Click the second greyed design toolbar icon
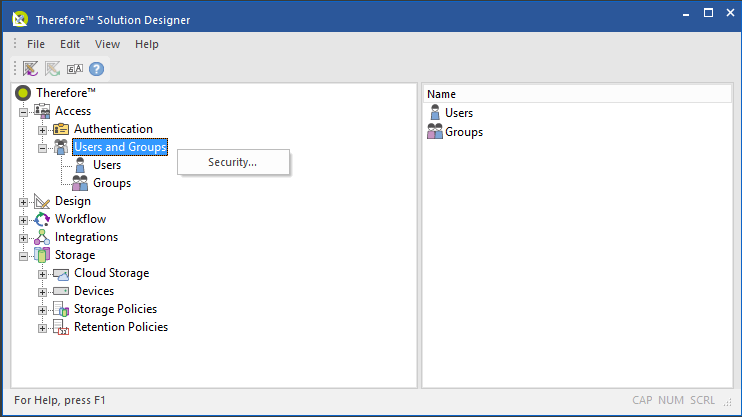The image size is (742, 417). pyautogui.click(x=53, y=69)
